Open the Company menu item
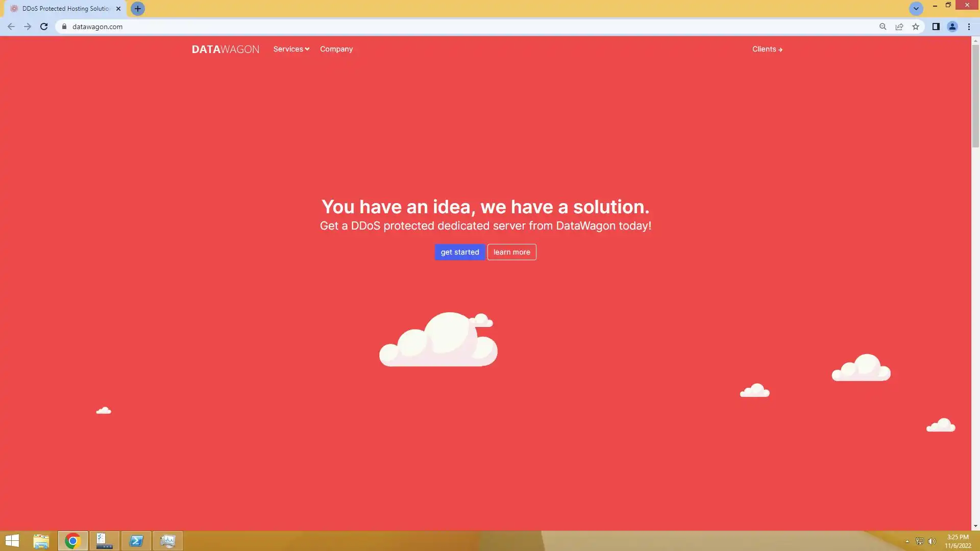The image size is (980, 551). (x=336, y=49)
